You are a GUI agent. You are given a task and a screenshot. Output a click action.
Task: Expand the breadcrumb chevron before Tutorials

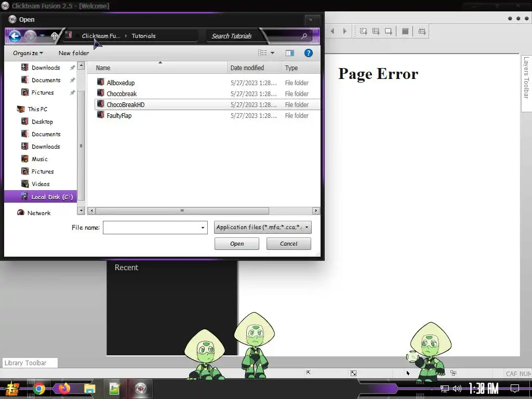tap(126, 36)
